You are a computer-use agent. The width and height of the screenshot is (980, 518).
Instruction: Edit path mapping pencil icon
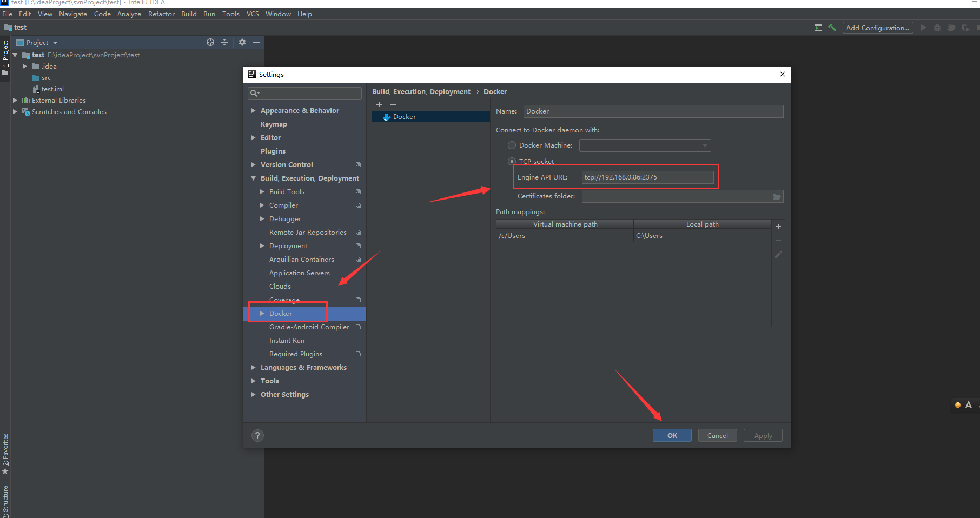(778, 255)
